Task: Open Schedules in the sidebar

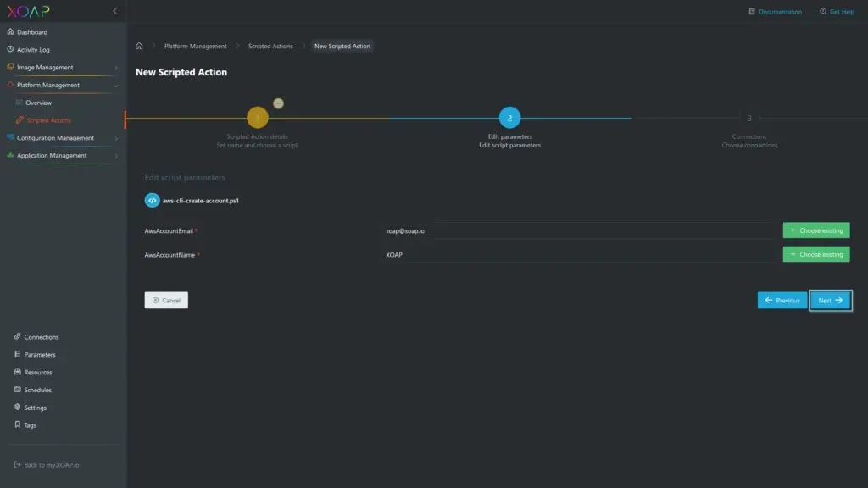Action: (37, 391)
